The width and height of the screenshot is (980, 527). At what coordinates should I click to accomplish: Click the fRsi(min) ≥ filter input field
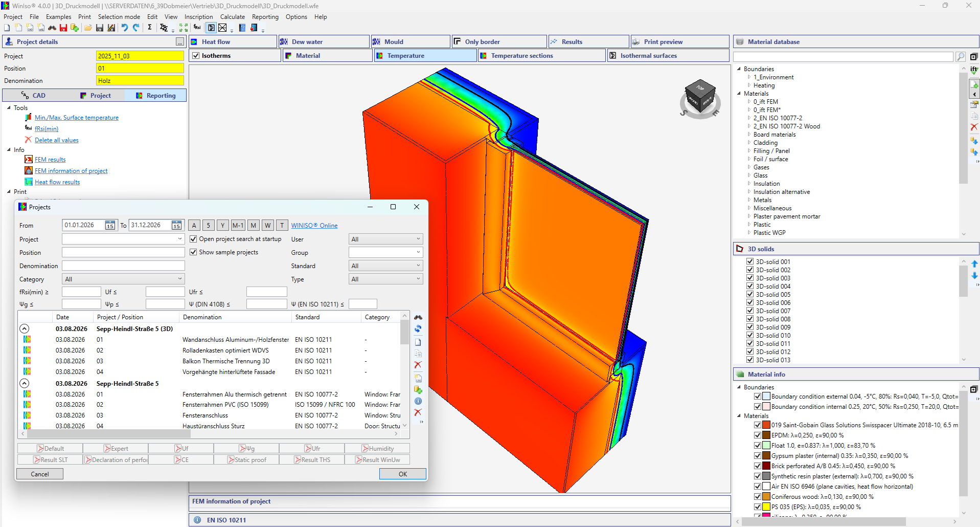81,292
